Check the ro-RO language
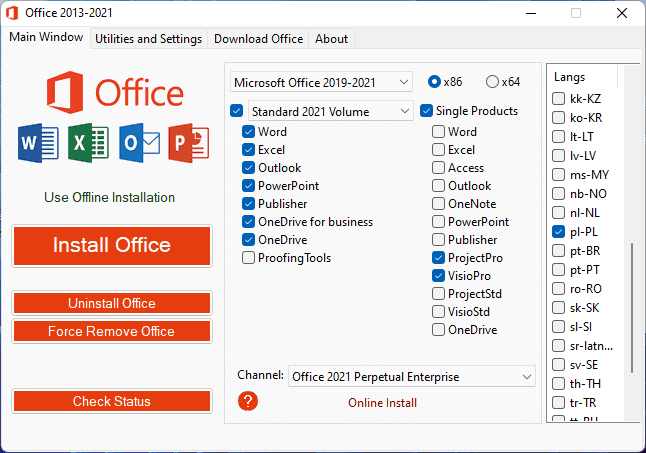 pos(558,289)
